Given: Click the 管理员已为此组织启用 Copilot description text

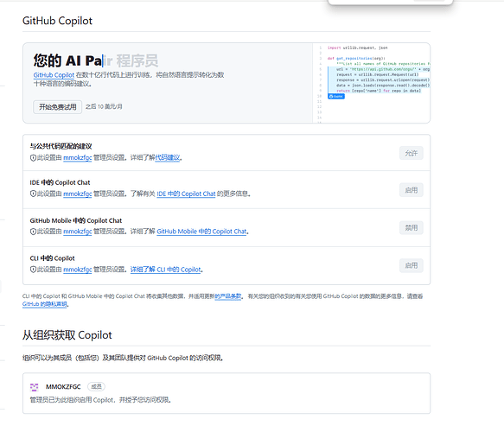Looking at the screenshot, I should coord(100,400).
